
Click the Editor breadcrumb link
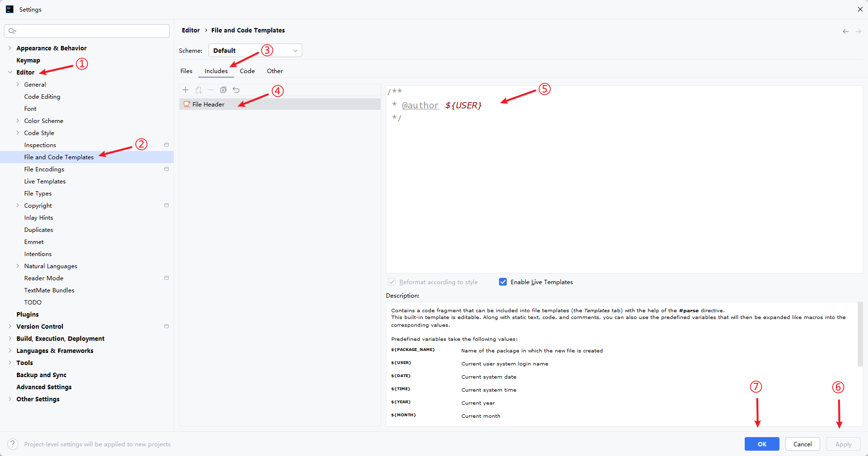click(191, 30)
